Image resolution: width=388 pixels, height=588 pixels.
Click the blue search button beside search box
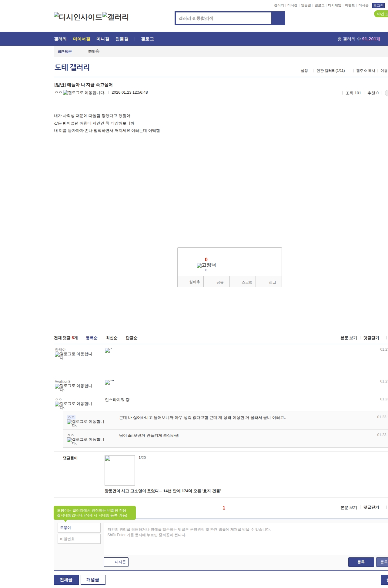278,18
